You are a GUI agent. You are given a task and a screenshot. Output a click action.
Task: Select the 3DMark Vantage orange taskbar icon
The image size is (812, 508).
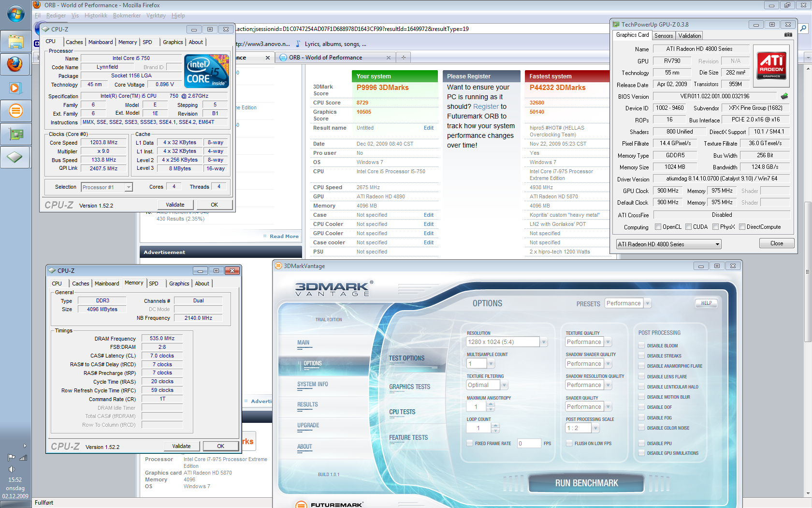(15, 111)
